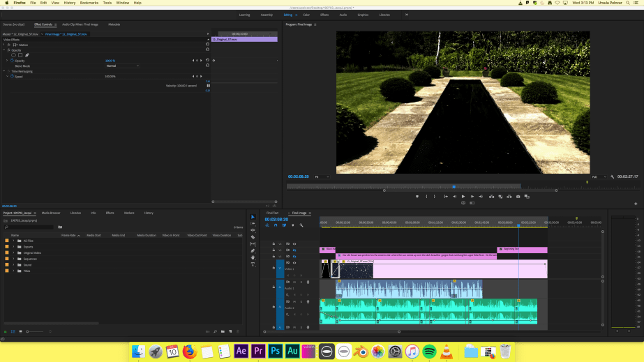Switch to the Color workspace
The image size is (644, 362).
click(306, 15)
